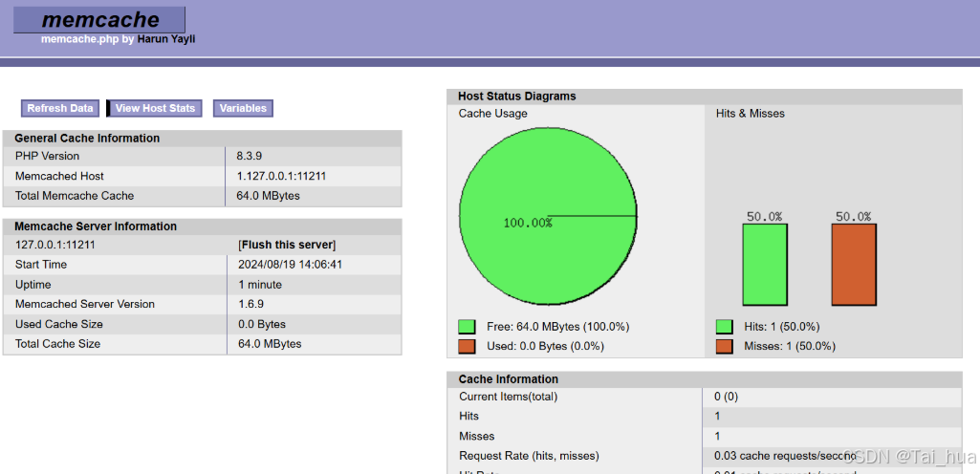This screenshot has width=980, height=474.
Task: Click the 127.0.0.1:11211 server name
Action: click(x=55, y=245)
